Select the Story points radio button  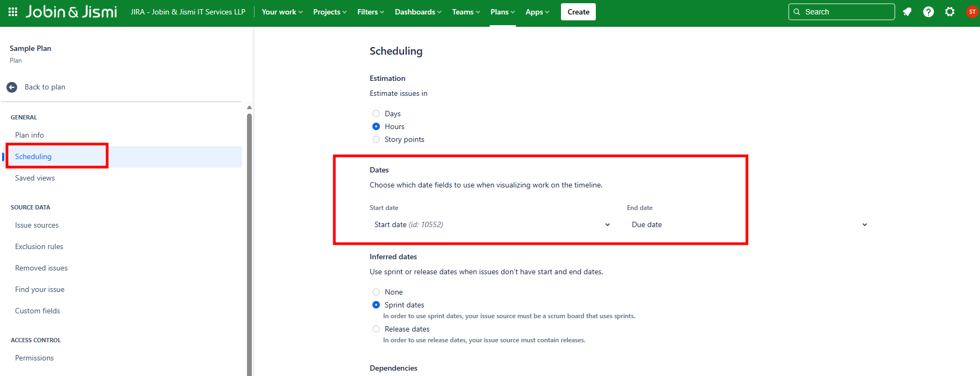point(376,139)
